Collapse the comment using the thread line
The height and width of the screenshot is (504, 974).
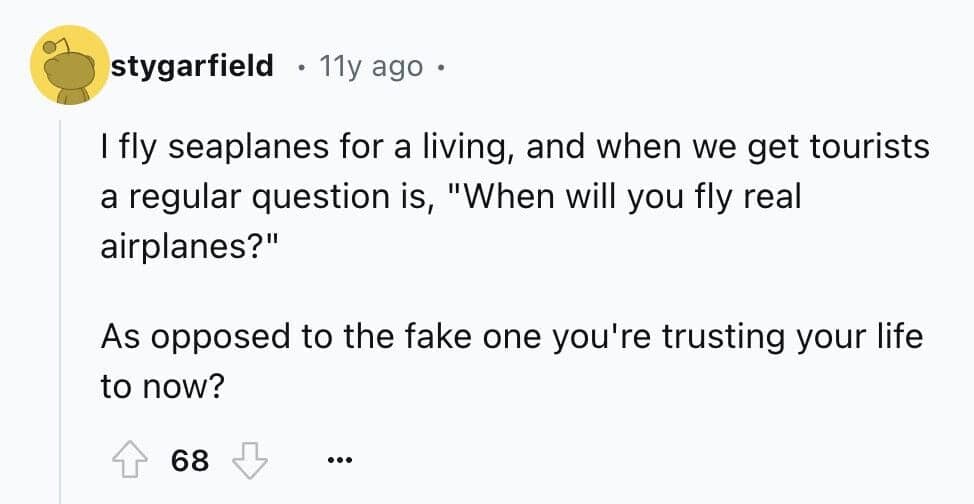(x=60, y=300)
